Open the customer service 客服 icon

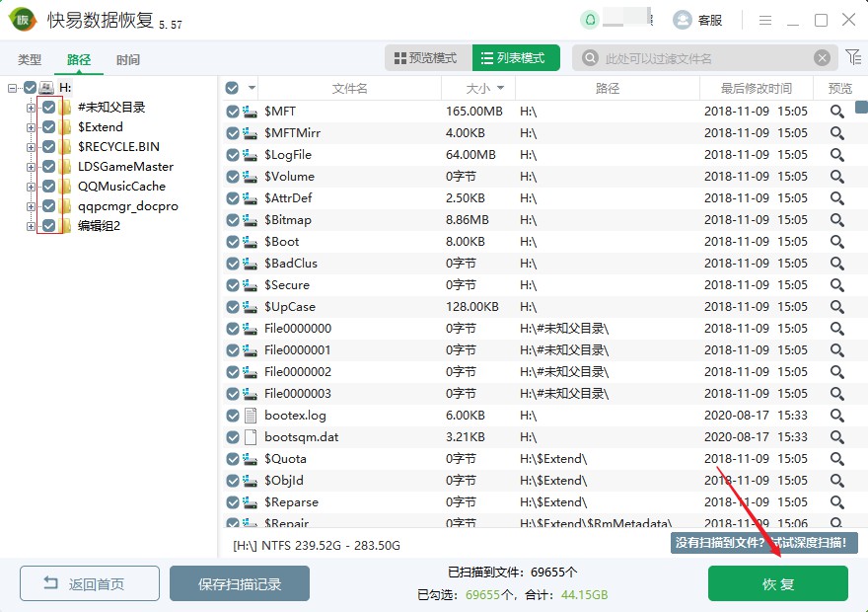(682, 20)
